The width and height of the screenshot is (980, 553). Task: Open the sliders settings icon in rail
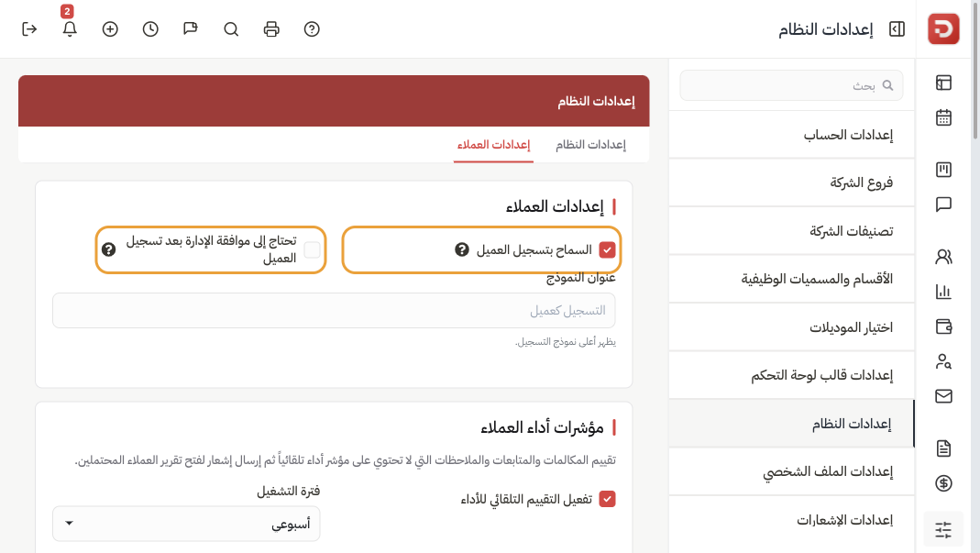coord(943,530)
